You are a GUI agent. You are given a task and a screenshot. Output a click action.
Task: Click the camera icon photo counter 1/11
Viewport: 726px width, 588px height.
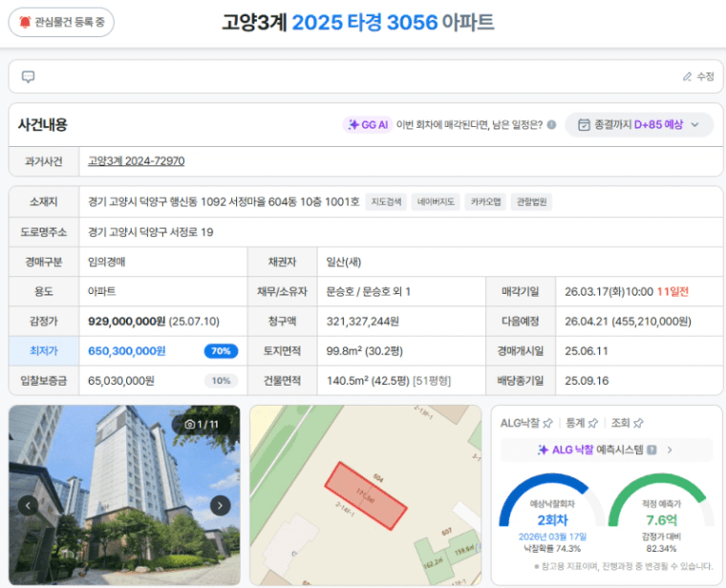pyautogui.click(x=190, y=424)
